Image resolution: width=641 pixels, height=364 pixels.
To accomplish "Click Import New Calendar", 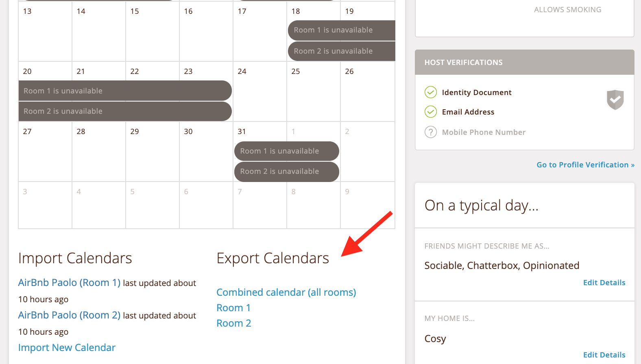I will tap(66, 347).
